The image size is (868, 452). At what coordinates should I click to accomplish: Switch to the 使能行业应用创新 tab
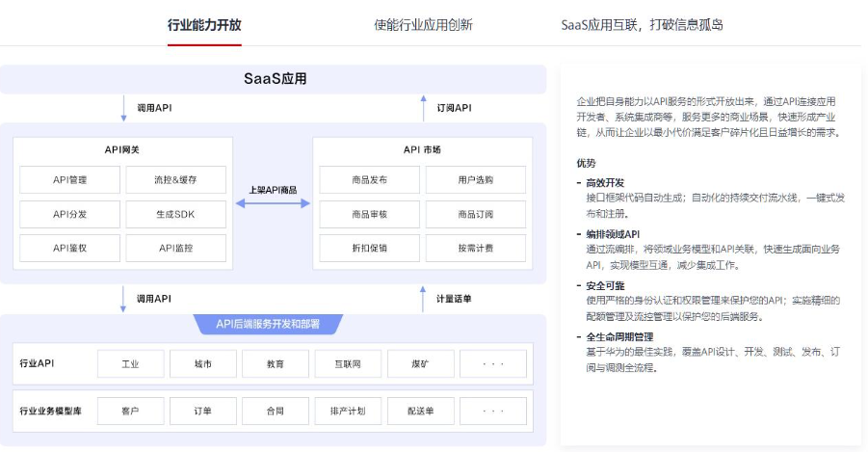click(x=423, y=25)
